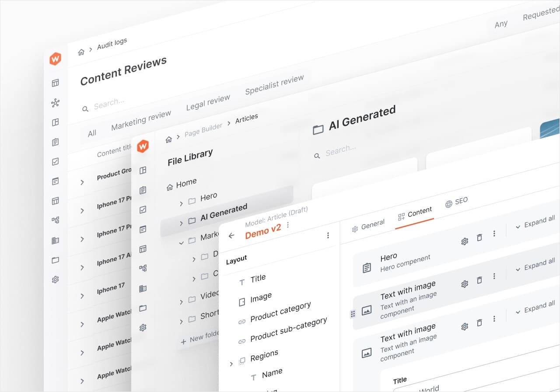Expand the Hero folder tree item
Image resolution: width=560 pixels, height=392 pixels.
tap(181, 204)
